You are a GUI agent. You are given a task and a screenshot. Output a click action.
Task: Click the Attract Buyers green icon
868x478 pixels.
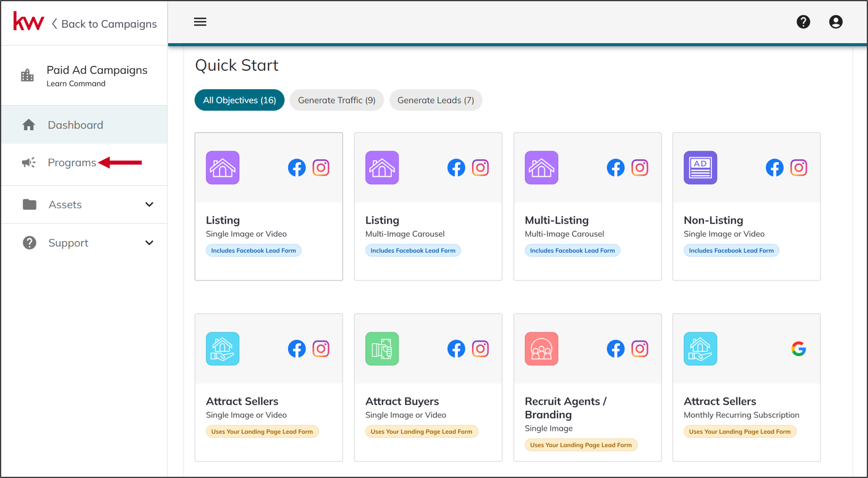tap(382, 349)
